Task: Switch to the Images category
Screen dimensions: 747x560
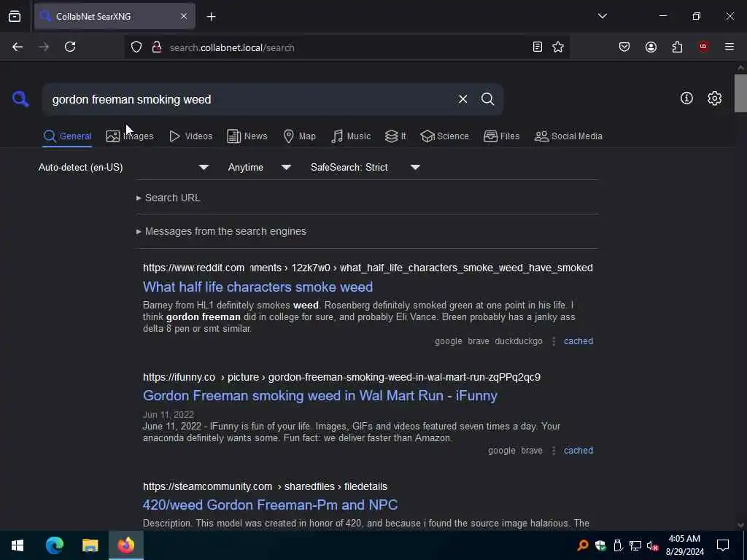Action: tap(130, 136)
